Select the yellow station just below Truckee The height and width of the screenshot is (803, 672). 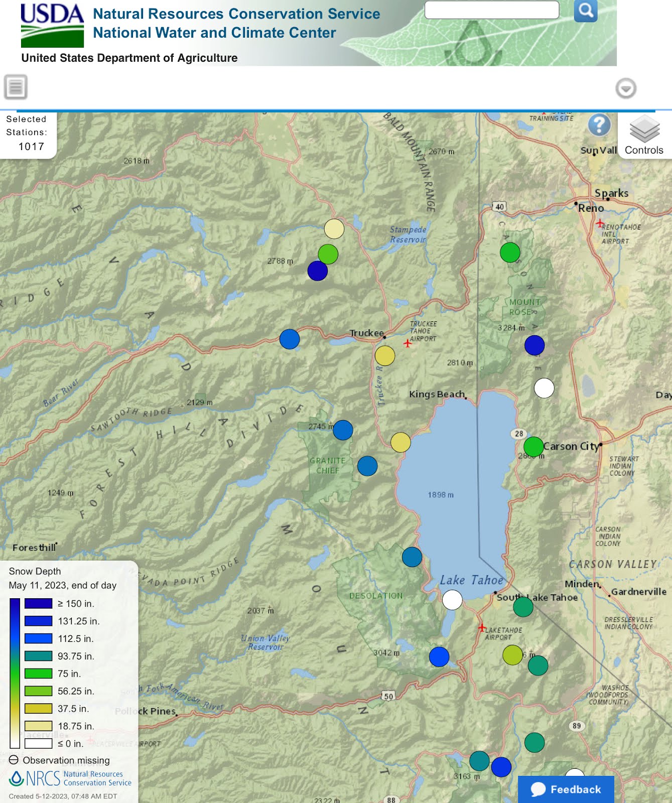[385, 356]
